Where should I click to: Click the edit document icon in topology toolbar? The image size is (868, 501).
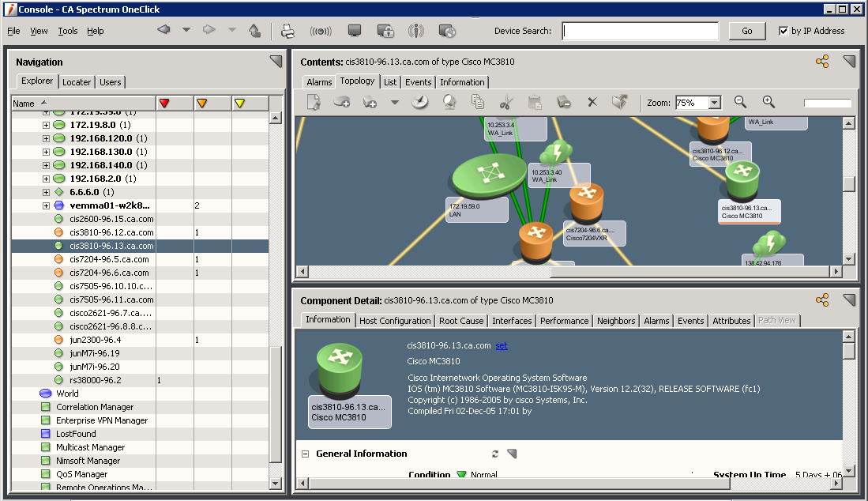(314, 102)
